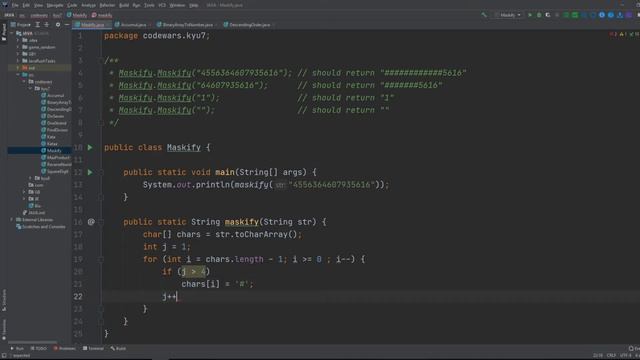This screenshot has height=360, width=640.
Task: Click the Run with Coverage toolbar icon
Action: [x=548, y=15]
